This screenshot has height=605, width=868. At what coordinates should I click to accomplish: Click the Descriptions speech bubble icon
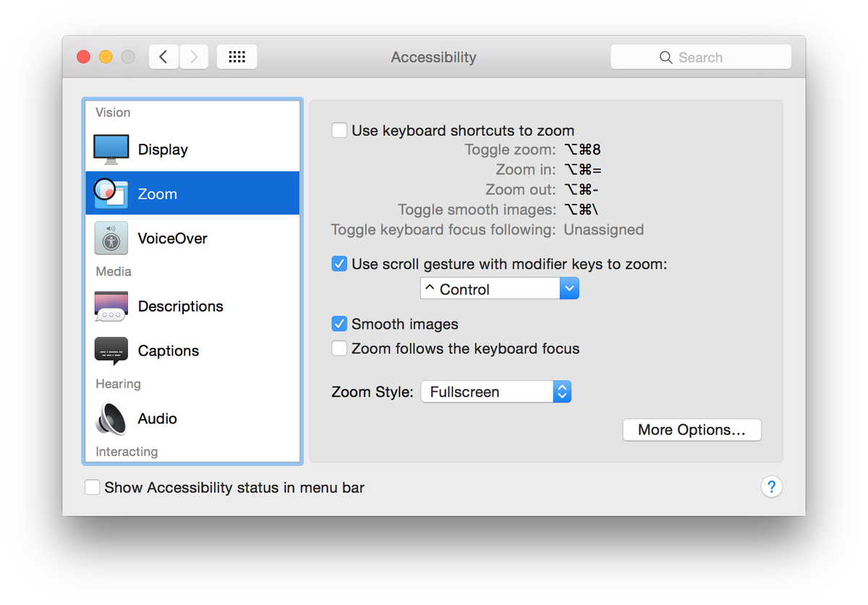(x=111, y=306)
